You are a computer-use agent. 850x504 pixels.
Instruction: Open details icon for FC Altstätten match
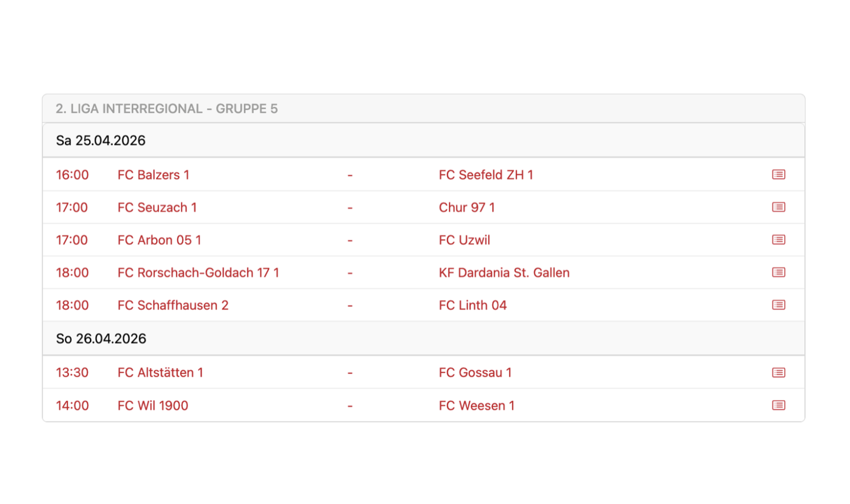(778, 373)
